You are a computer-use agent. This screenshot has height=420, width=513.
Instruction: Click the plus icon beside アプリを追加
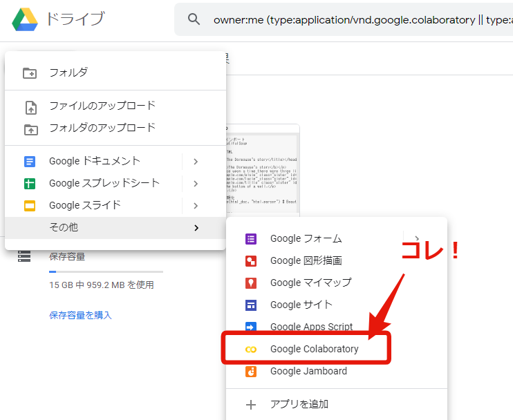coord(251,405)
